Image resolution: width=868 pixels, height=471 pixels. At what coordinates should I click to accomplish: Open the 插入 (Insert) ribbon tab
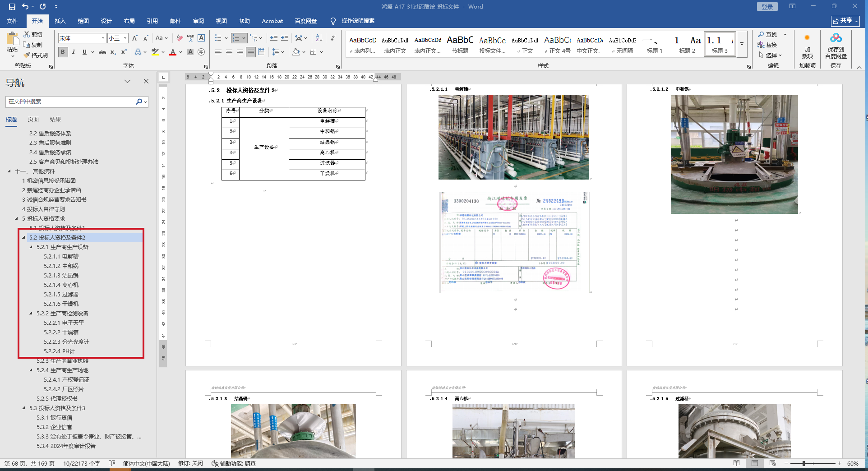[x=60, y=21]
